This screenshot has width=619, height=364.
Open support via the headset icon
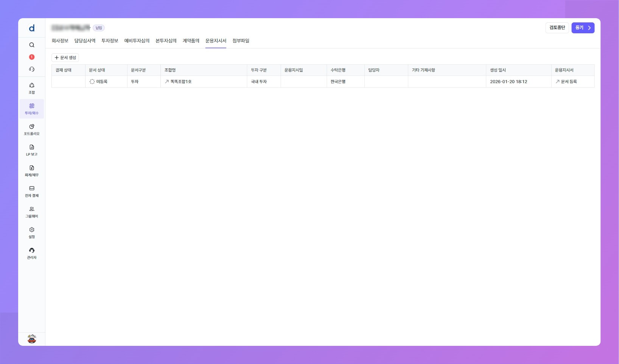[x=32, y=69]
